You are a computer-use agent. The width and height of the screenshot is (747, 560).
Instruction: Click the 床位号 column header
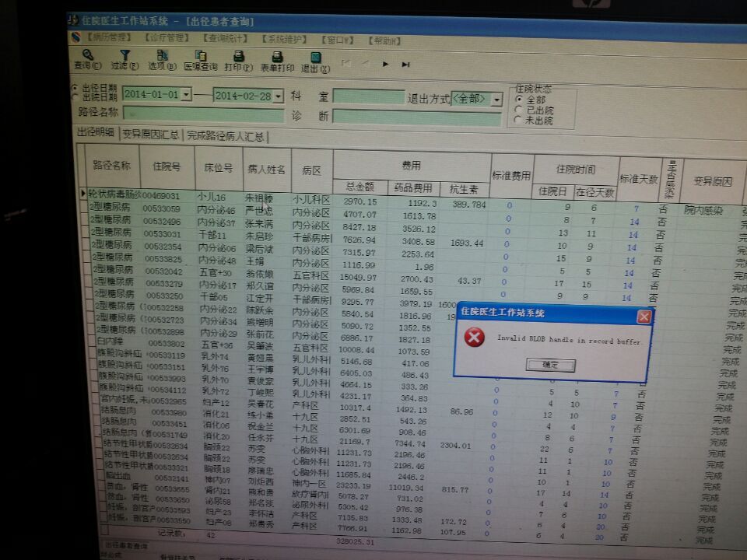[x=218, y=168]
